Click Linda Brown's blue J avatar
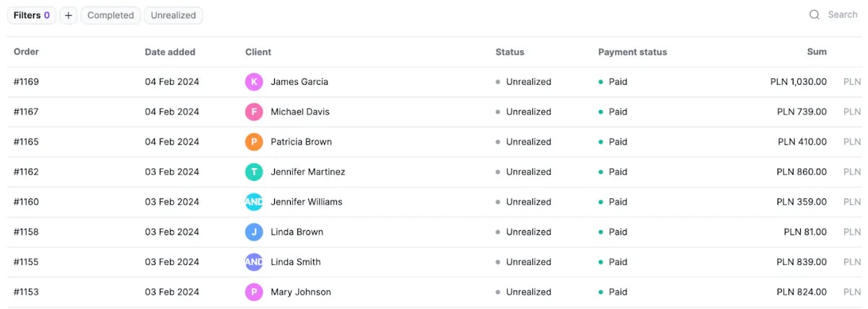Image resolution: width=868 pixels, height=309 pixels. pos(254,232)
